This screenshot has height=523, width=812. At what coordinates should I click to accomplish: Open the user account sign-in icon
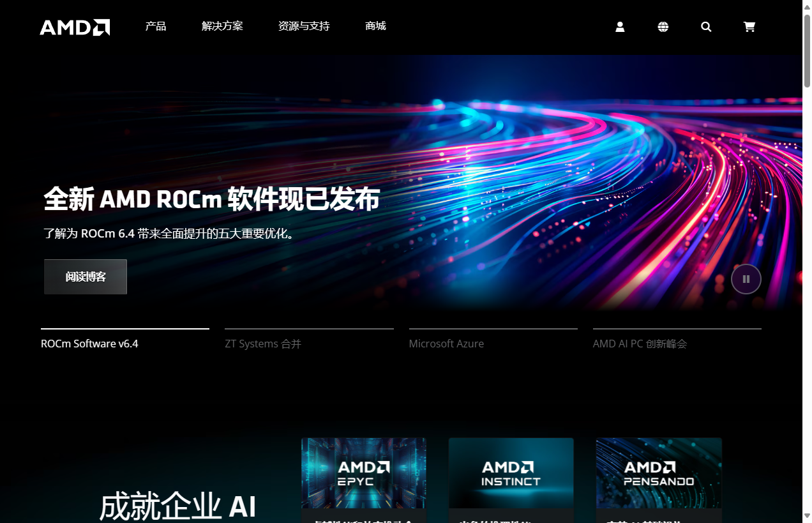click(x=620, y=27)
